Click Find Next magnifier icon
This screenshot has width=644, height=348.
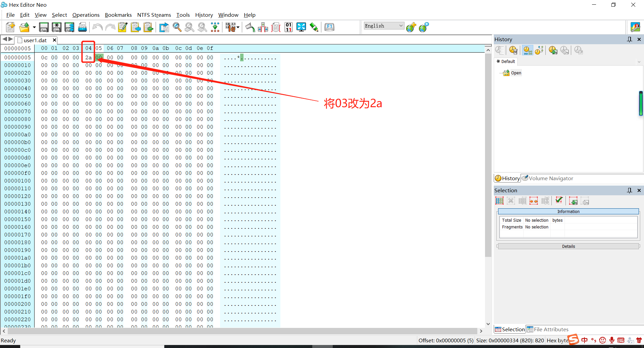202,27
